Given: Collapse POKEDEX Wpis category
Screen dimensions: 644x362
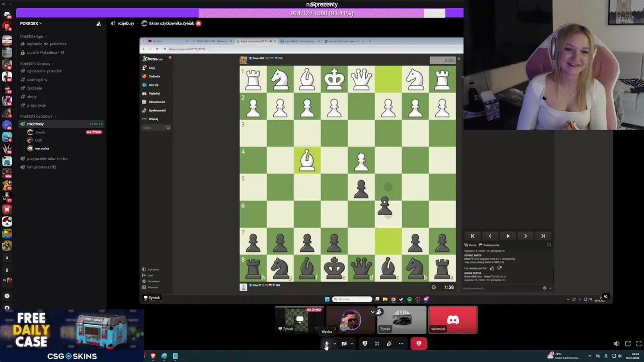Looking at the screenshot, I should 33,37.
